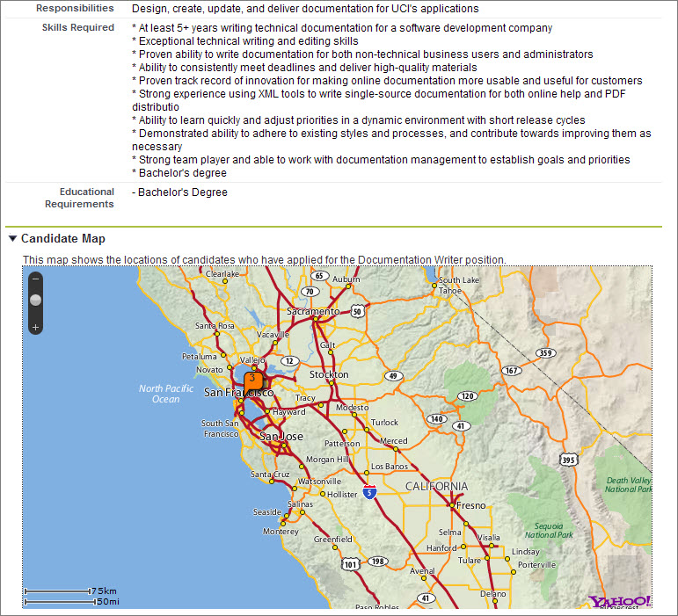Collapse the Candidate Map section triangle
Image resolution: width=678 pixels, height=616 pixels.
pos(12,238)
